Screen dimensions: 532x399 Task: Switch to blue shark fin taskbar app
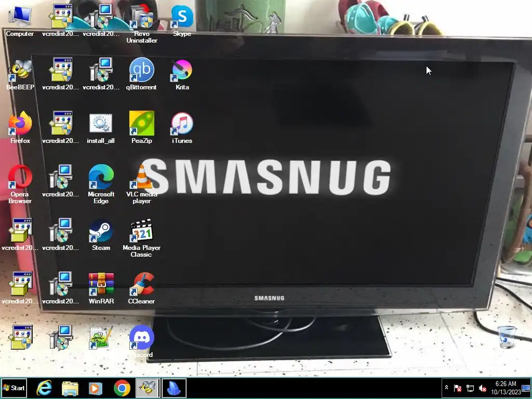174,388
